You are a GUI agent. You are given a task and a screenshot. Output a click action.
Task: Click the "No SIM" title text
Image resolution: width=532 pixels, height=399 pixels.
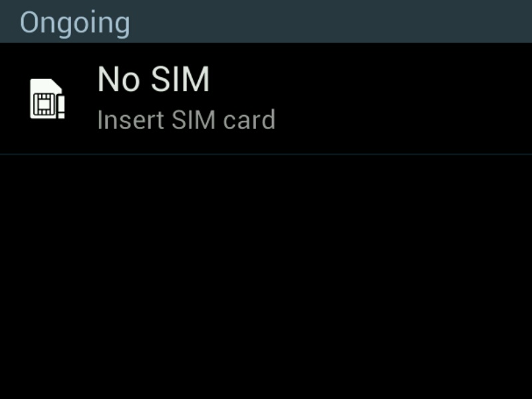tap(154, 79)
